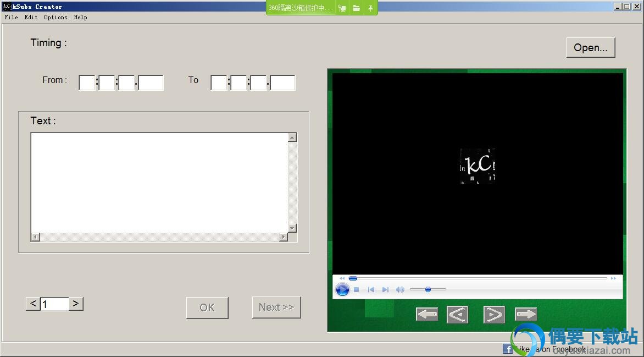Go to next subtitle with > button
This screenshot has width=644, height=357.
(76, 304)
